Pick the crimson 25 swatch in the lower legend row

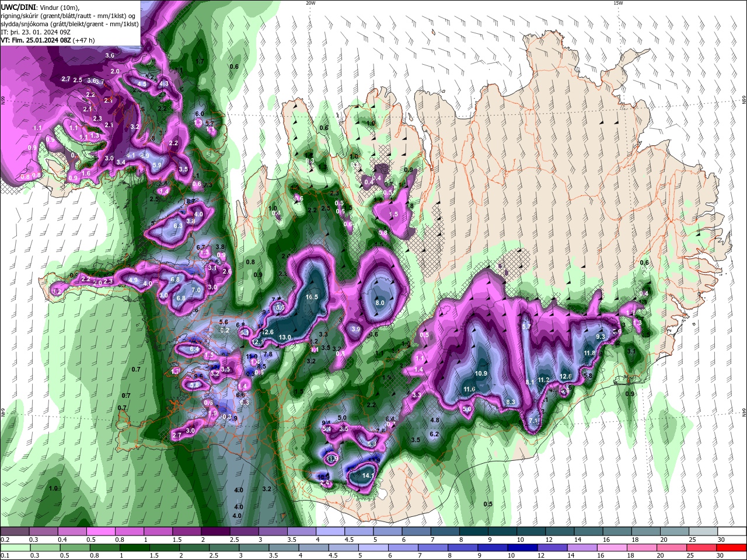702,548
